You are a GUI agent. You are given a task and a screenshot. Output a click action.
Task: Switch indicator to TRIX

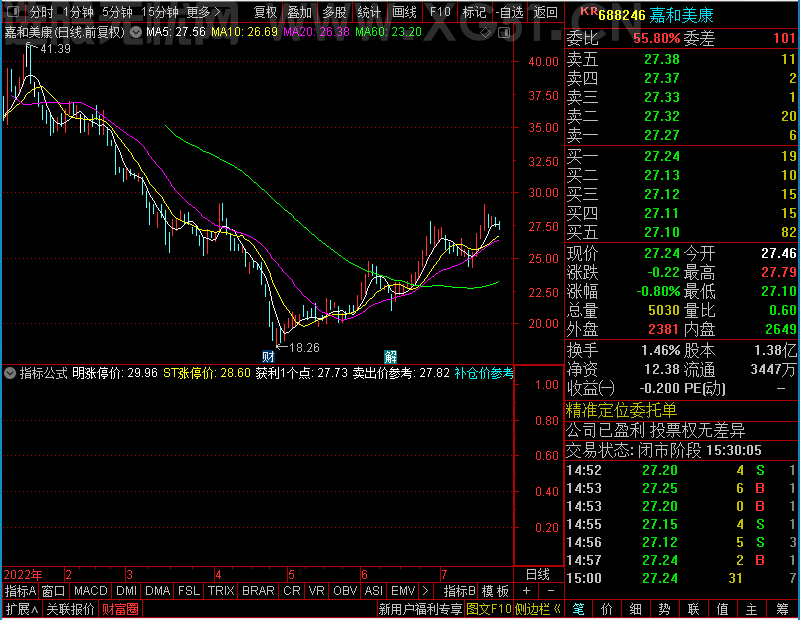[221, 591]
